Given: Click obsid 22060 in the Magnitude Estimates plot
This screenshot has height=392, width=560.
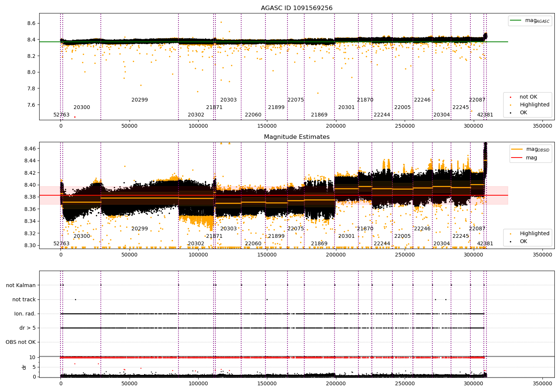Looking at the screenshot, I should [253, 244].
